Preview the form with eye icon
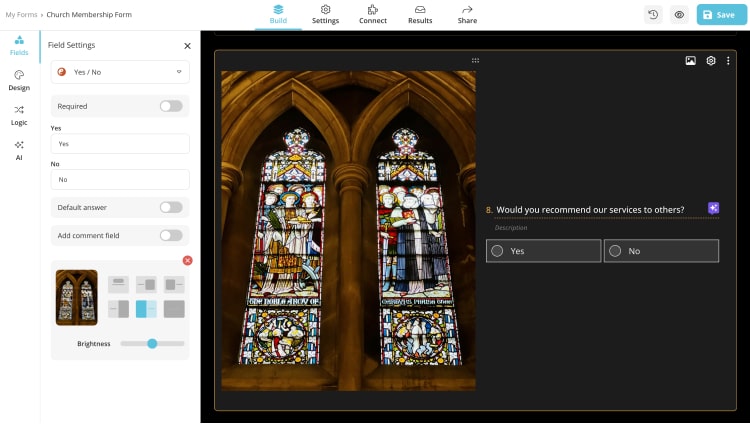The width and height of the screenshot is (750, 424). (679, 15)
